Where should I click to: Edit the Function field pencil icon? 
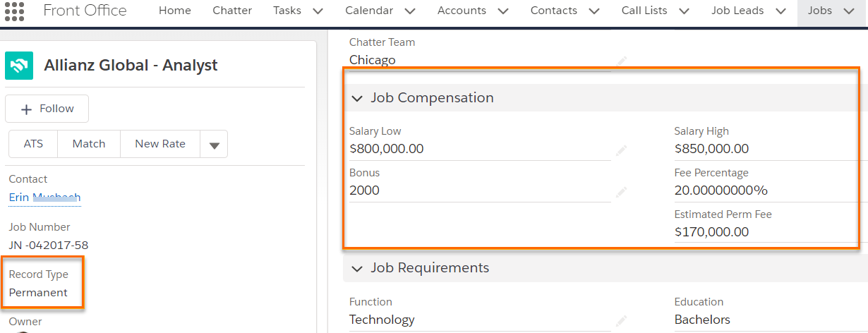pyautogui.click(x=621, y=320)
